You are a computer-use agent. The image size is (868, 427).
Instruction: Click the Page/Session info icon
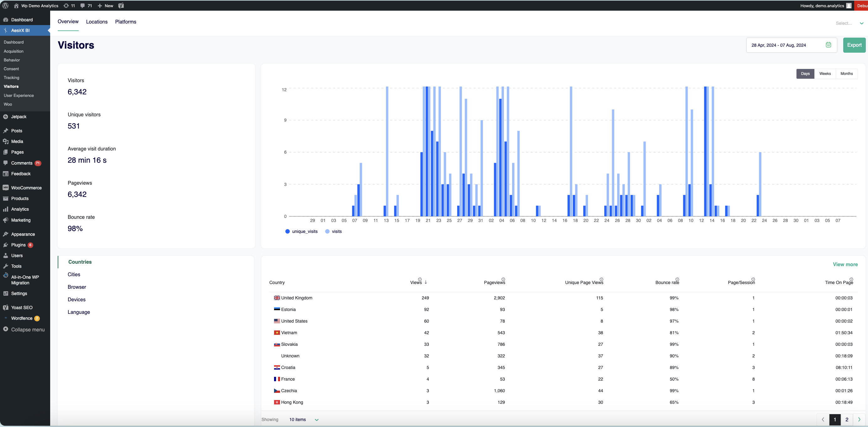753,279
